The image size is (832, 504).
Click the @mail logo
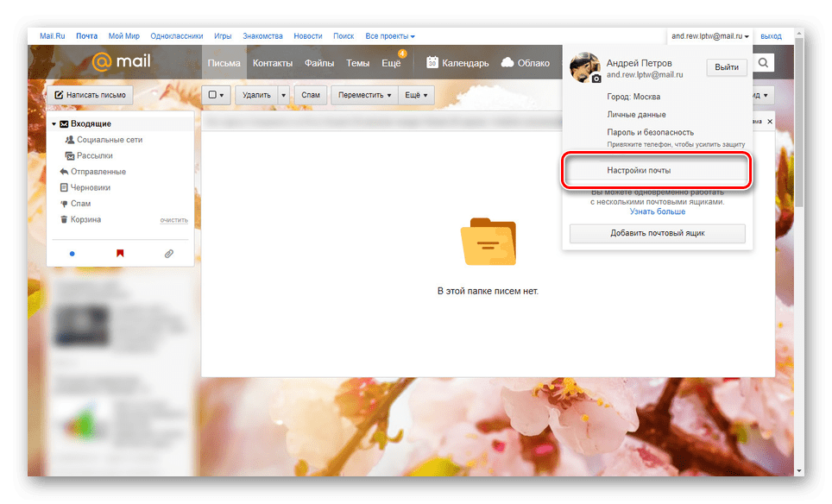coord(122,61)
